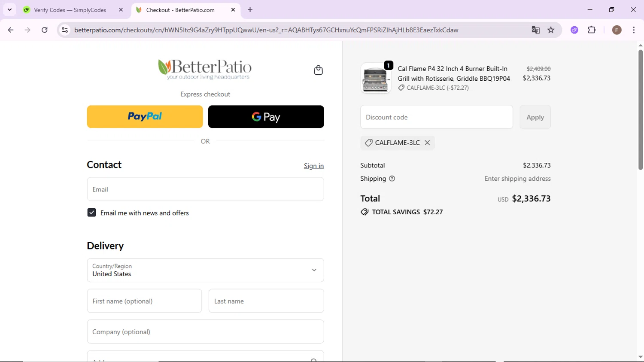644x362 pixels.
Task: Click the Contact section heading
Action: pyautogui.click(x=104, y=164)
